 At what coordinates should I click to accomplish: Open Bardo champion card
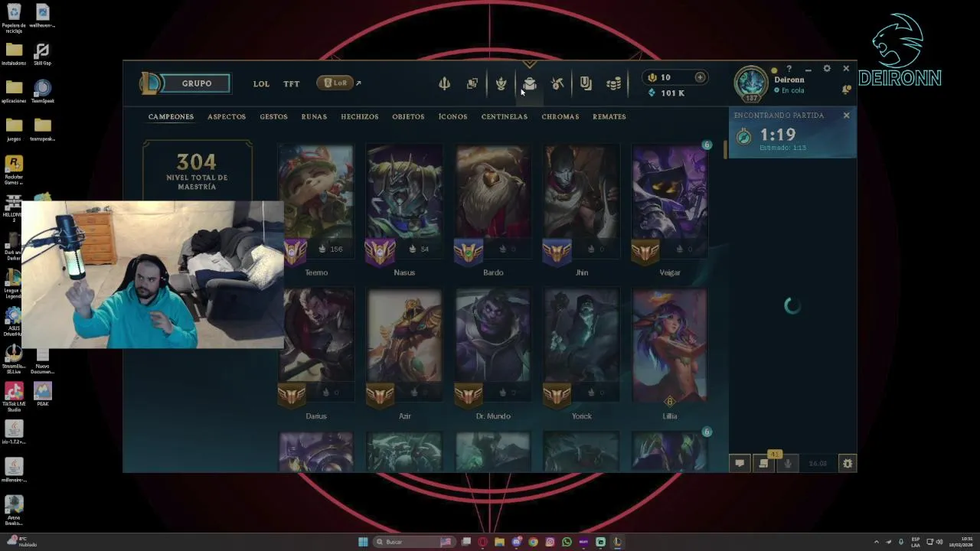coord(493,202)
